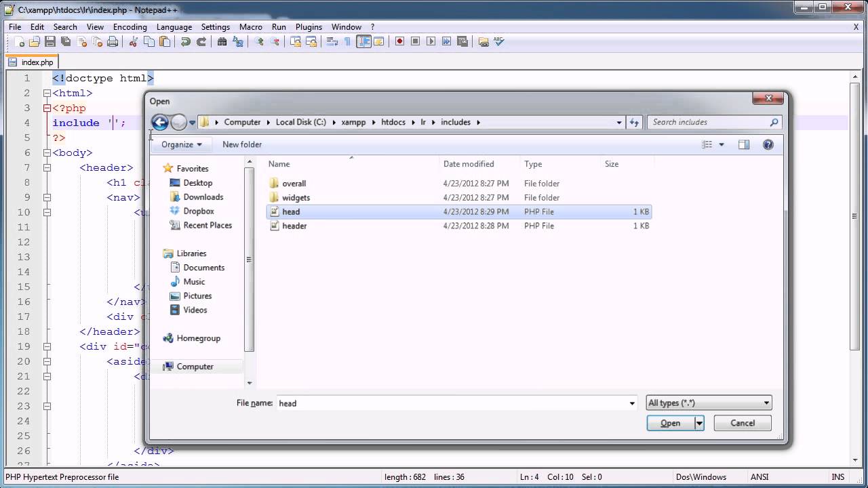Click the Help question mark icon in dialog

pos(768,144)
